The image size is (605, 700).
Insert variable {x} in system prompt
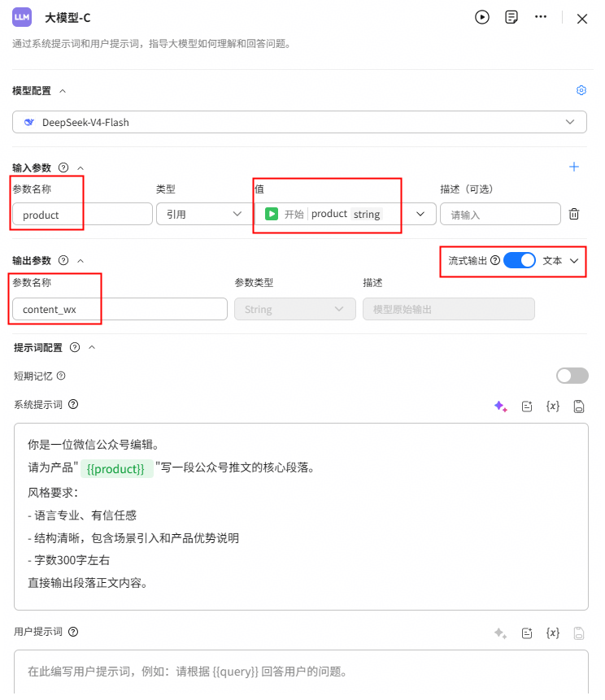(x=553, y=407)
